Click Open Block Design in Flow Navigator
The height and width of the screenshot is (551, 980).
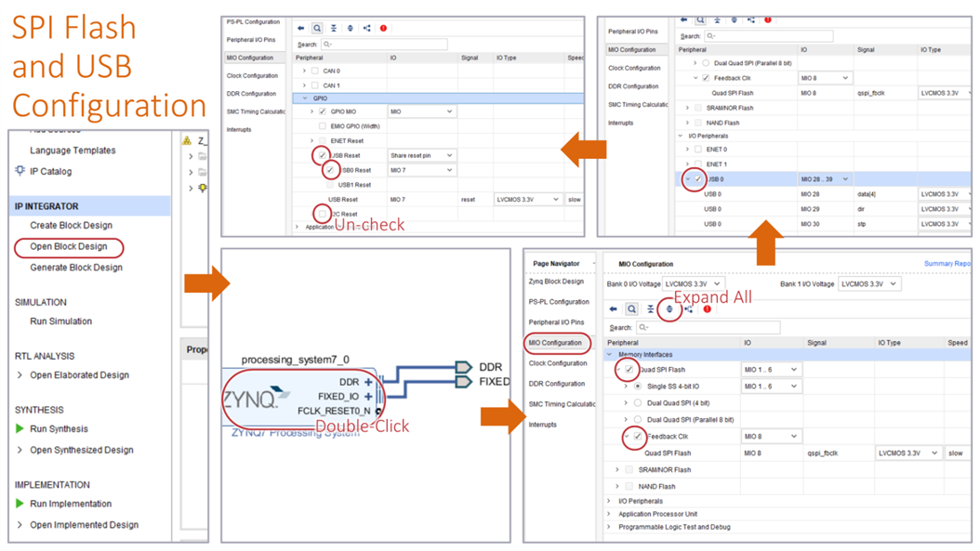69,247
